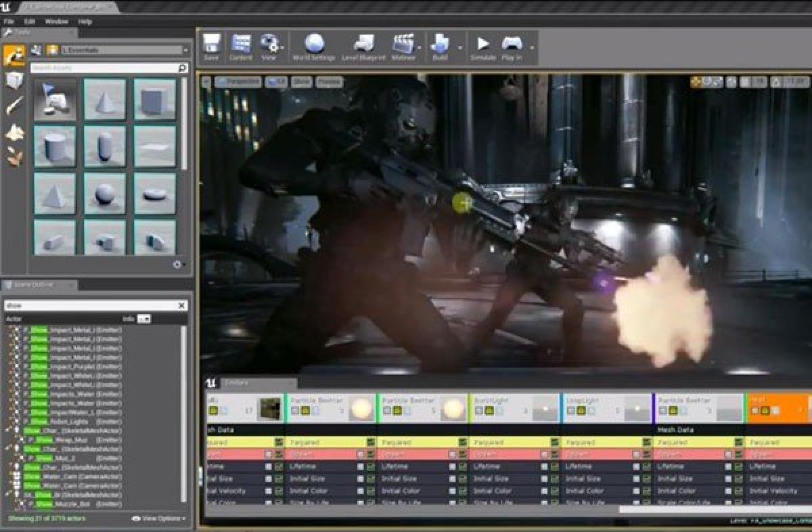Click the Perspective viewport button
Viewport: 812px width, 532px height.
click(x=238, y=82)
